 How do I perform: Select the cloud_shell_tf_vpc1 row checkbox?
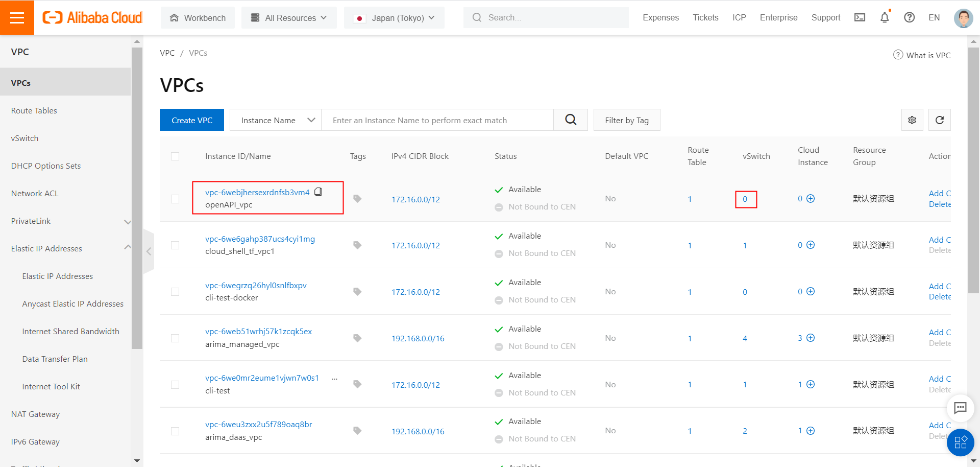point(175,245)
